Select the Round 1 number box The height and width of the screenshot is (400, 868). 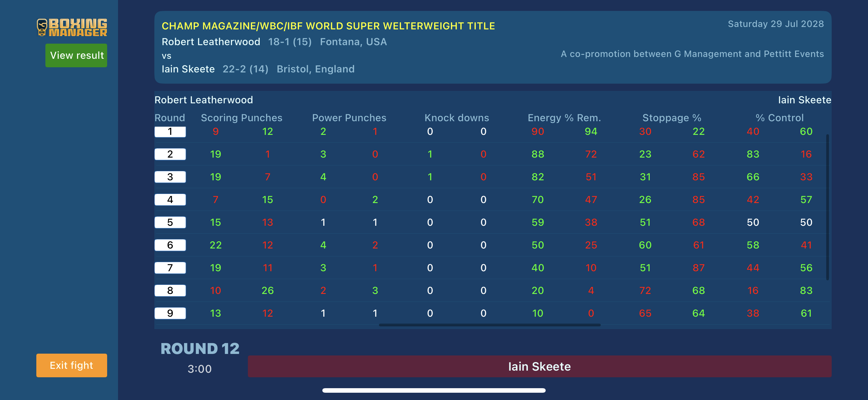click(x=170, y=132)
